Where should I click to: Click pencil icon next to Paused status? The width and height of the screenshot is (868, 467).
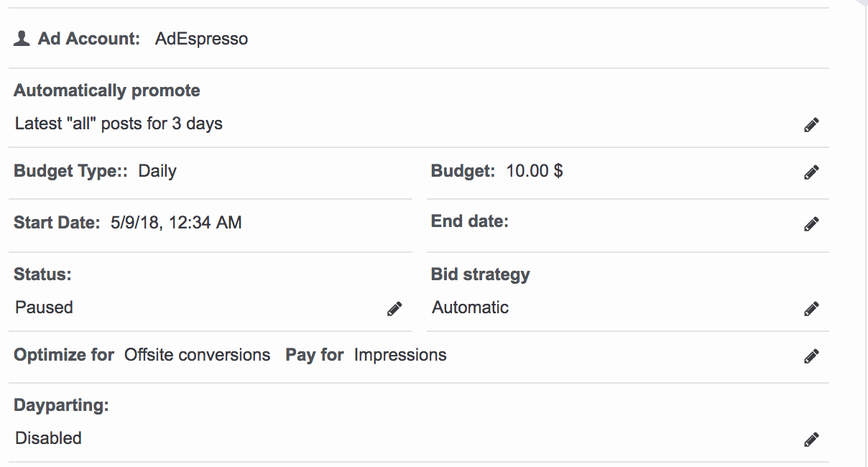(x=394, y=309)
